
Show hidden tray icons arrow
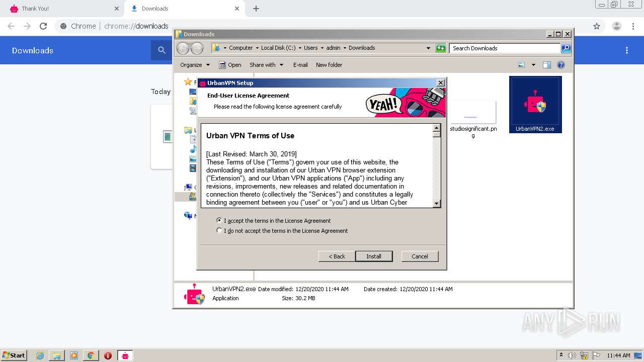tap(561, 355)
